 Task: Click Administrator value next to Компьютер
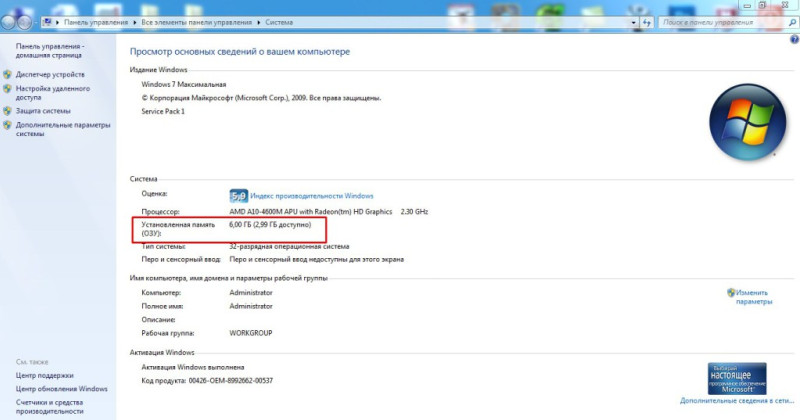251,293
